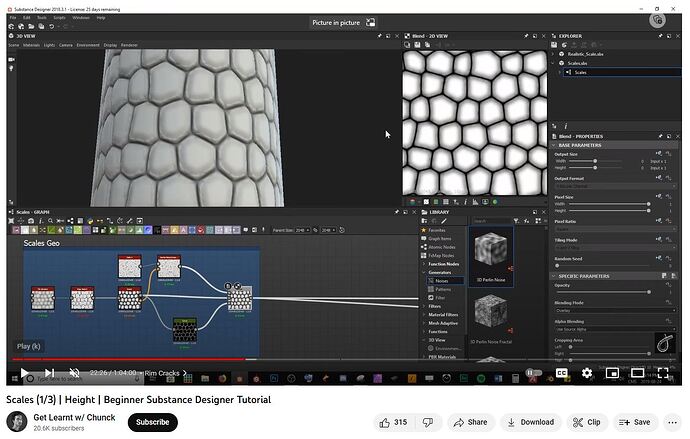
Task: Open Get Learnt w/ Chunck channel avatar
Action: pos(17,422)
